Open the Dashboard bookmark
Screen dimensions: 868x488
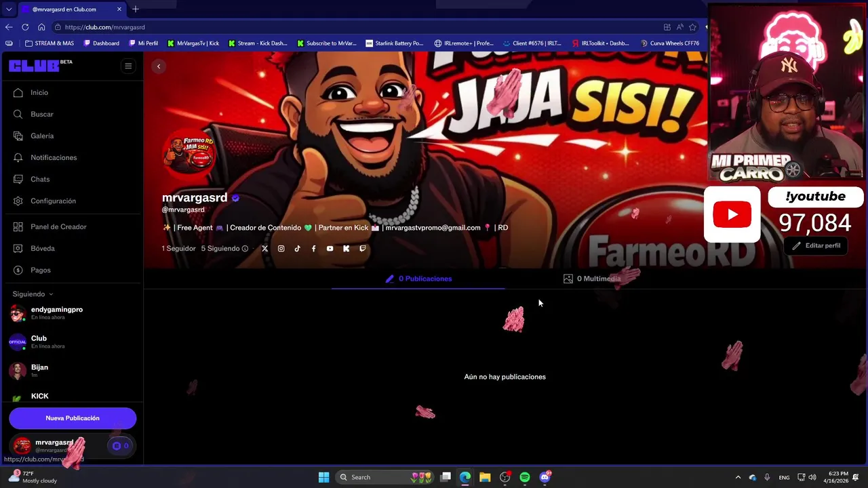[x=101, y=43]
